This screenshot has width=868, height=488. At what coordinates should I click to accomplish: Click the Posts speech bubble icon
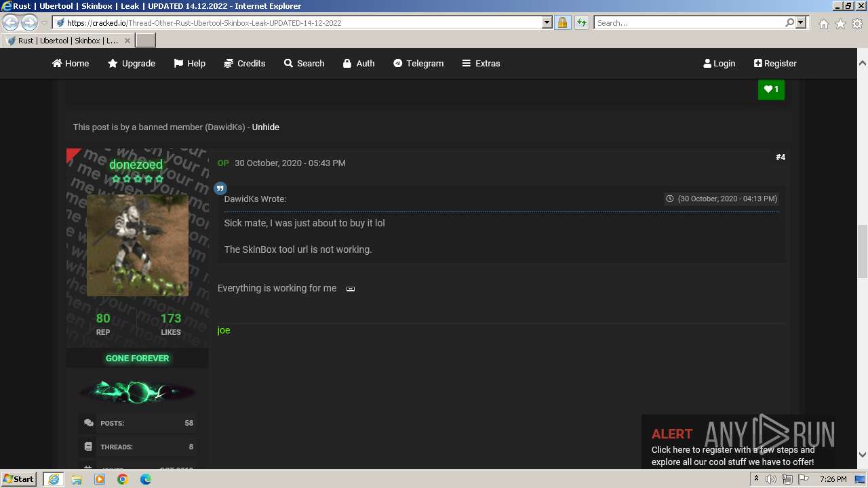(x=89, y=423)
